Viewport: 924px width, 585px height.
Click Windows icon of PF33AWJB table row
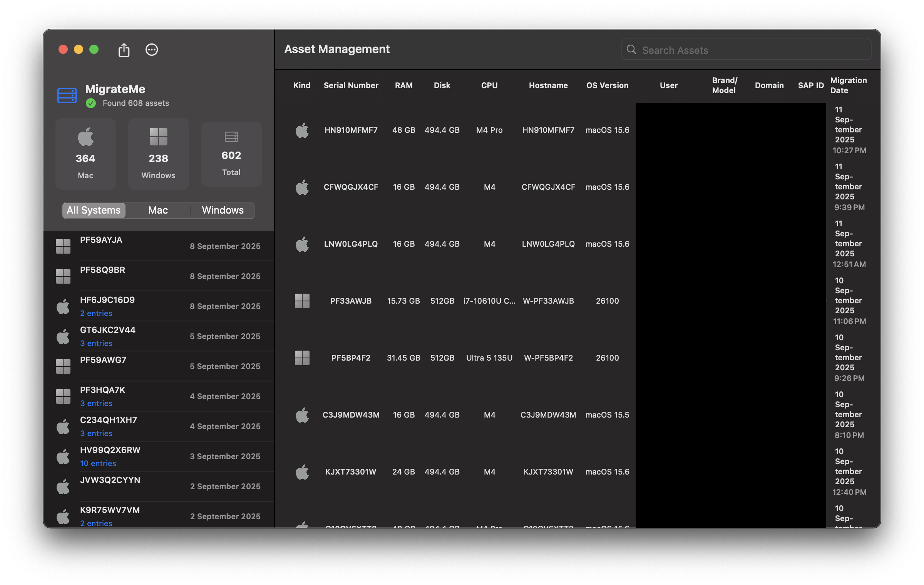click(302, 301)
